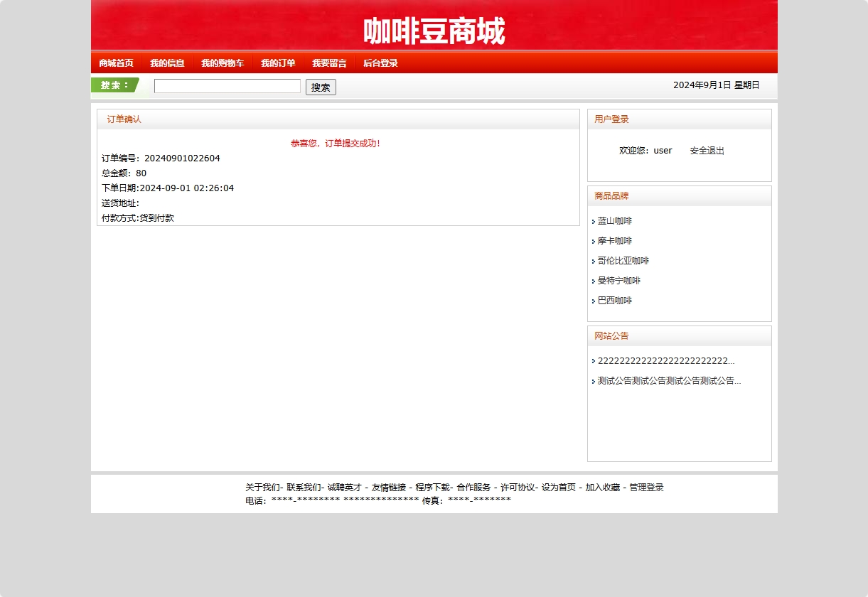Viewport: 868px width, 597px height.
Task: Click the green 搜索 label icon
Action: 114,85
